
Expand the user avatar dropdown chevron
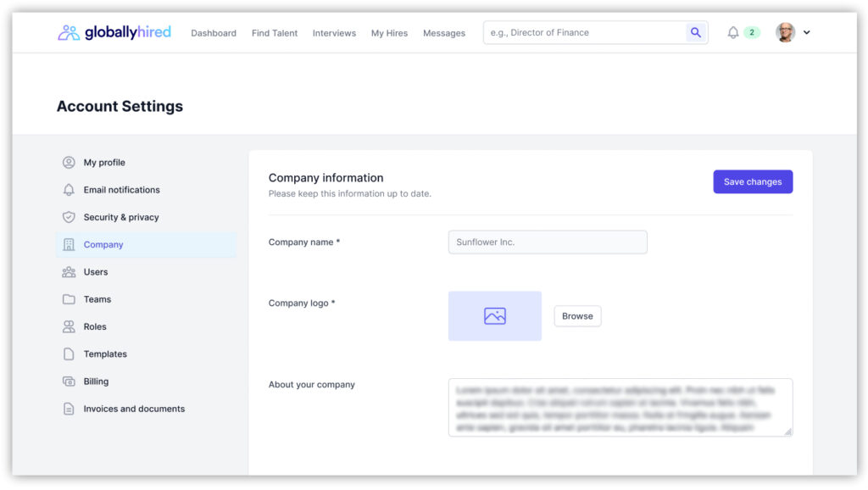806,33
